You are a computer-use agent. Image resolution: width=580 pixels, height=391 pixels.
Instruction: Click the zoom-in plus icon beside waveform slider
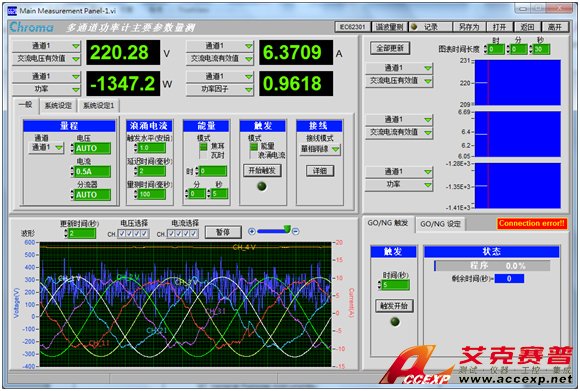point(252,232)
